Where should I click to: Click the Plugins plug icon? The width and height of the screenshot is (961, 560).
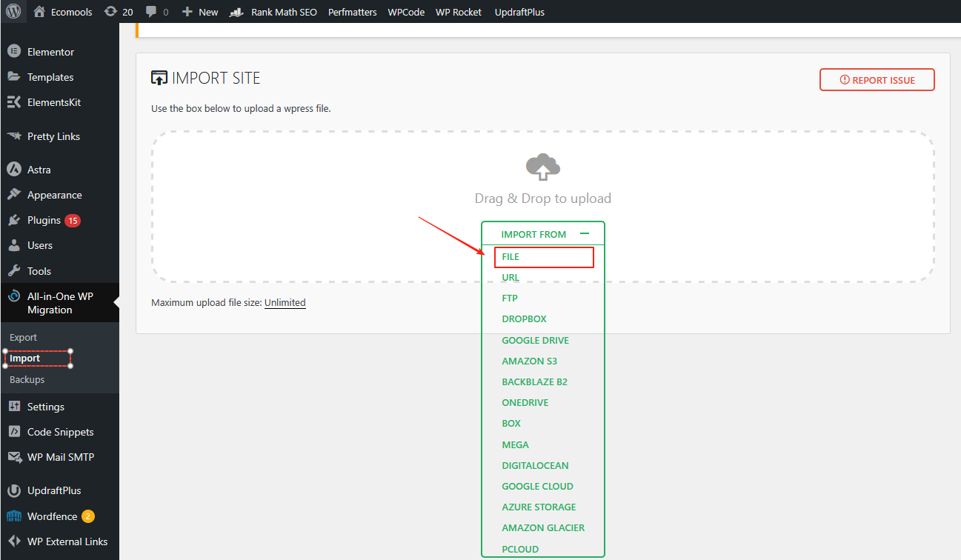pos(13,220)
